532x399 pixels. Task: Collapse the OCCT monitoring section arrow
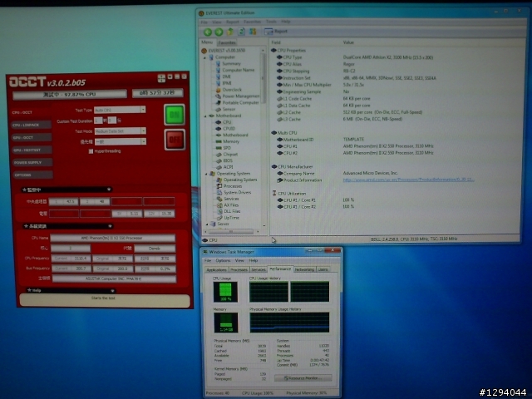coord(109,190)
